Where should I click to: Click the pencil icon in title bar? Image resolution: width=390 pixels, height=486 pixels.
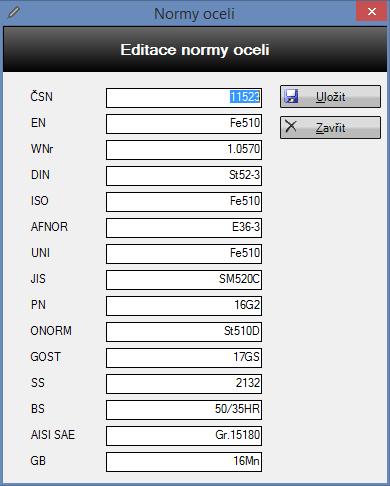pos(14,12)
